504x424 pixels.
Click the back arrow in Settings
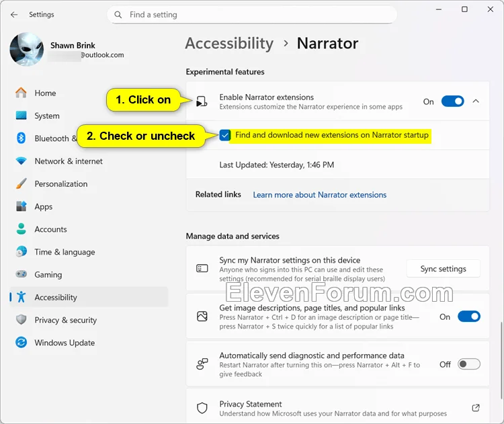(x=14, y=15)
